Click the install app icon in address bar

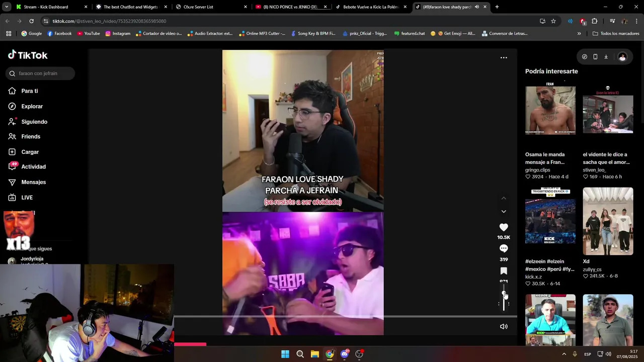tap(542, 21)
